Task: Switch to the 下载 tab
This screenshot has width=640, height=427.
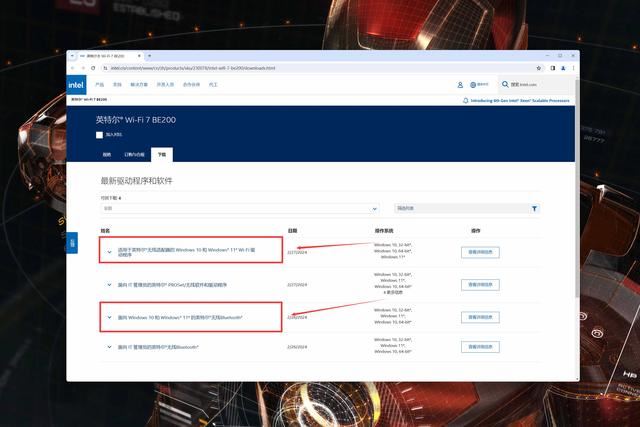Action: [x=162, y=155]
